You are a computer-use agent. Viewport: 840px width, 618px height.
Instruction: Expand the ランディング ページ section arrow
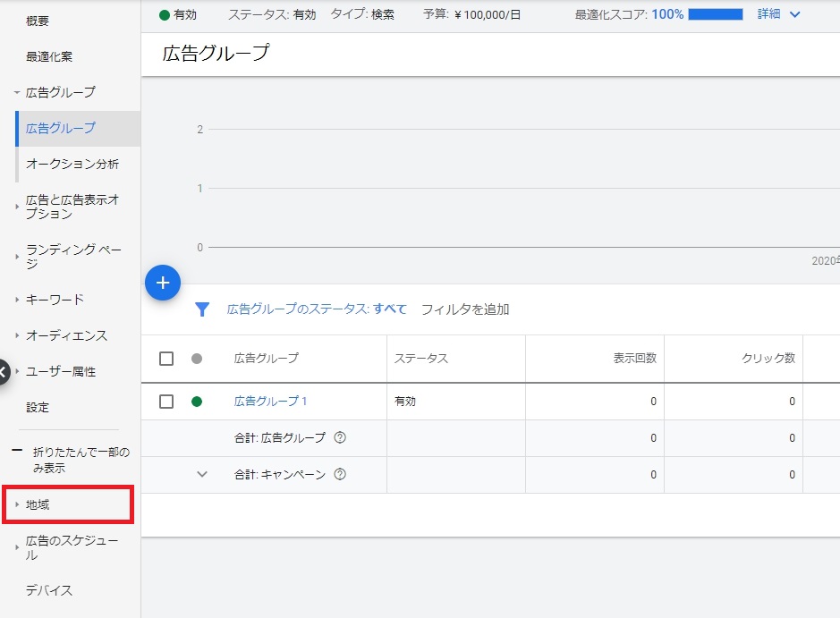(x=17, y=257)
